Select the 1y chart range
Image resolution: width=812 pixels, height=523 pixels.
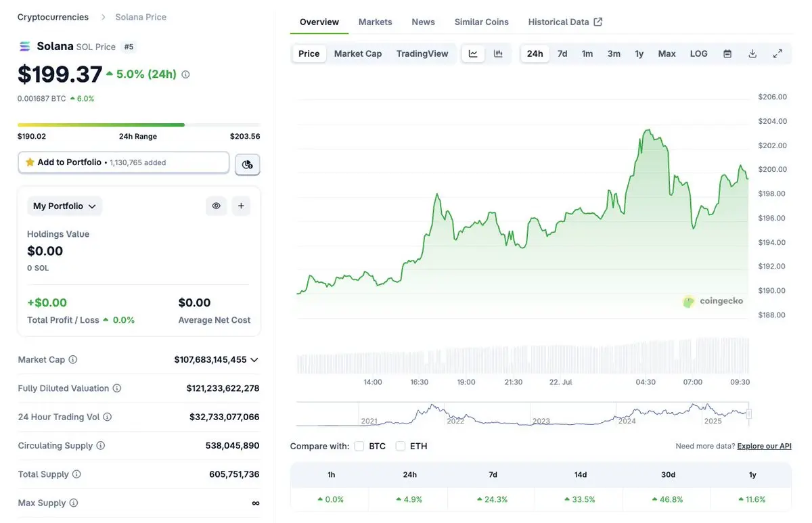click(x=639, y=53)
